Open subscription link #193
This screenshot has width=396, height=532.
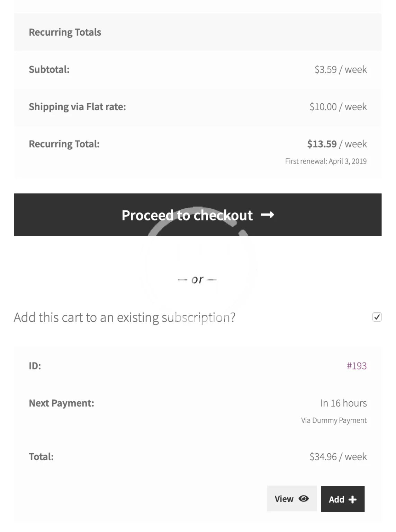click(357, 366)
